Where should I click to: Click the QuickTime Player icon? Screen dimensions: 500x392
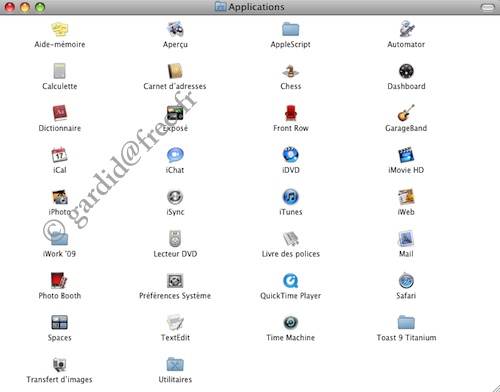(x=291, y=281)
